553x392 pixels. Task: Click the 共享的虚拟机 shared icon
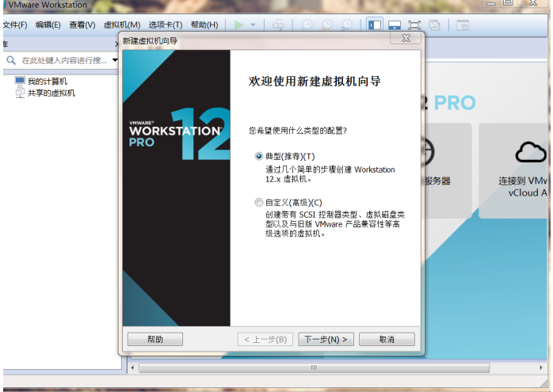point(20,93)
